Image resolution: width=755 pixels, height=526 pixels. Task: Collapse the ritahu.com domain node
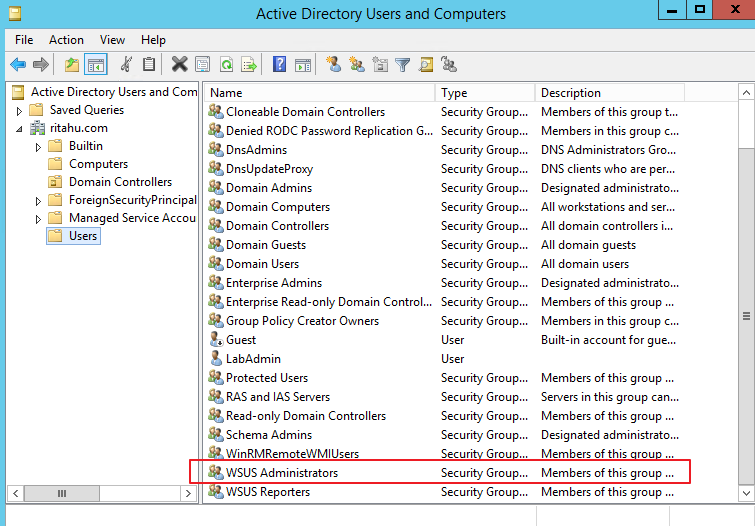(x=19, y=129)
